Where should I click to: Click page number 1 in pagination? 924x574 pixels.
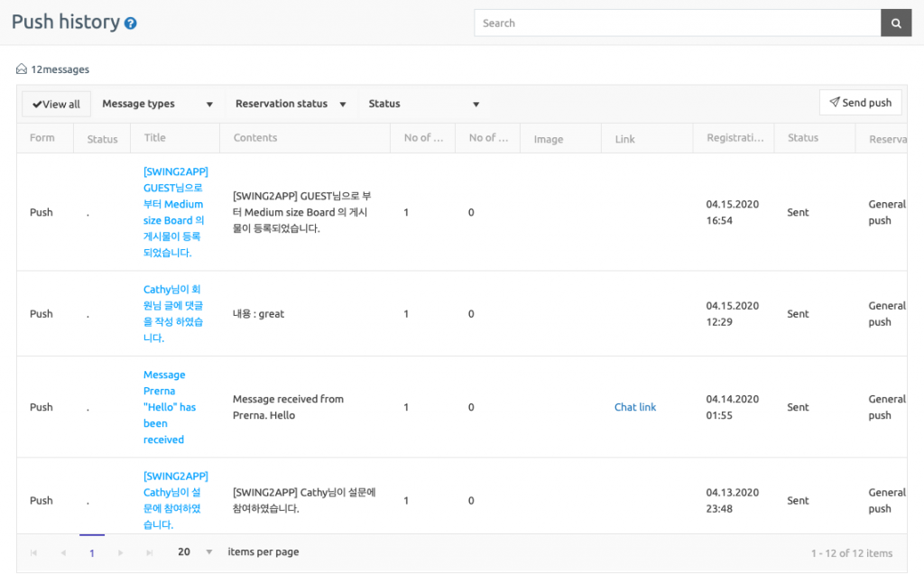91,552
